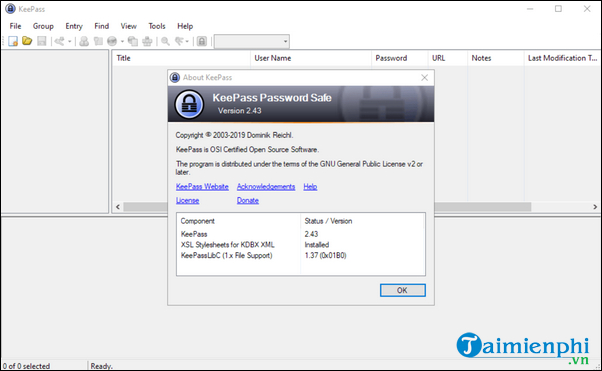Select the KeePass component row
Viewport: 602px width, 371px height.
301,234
